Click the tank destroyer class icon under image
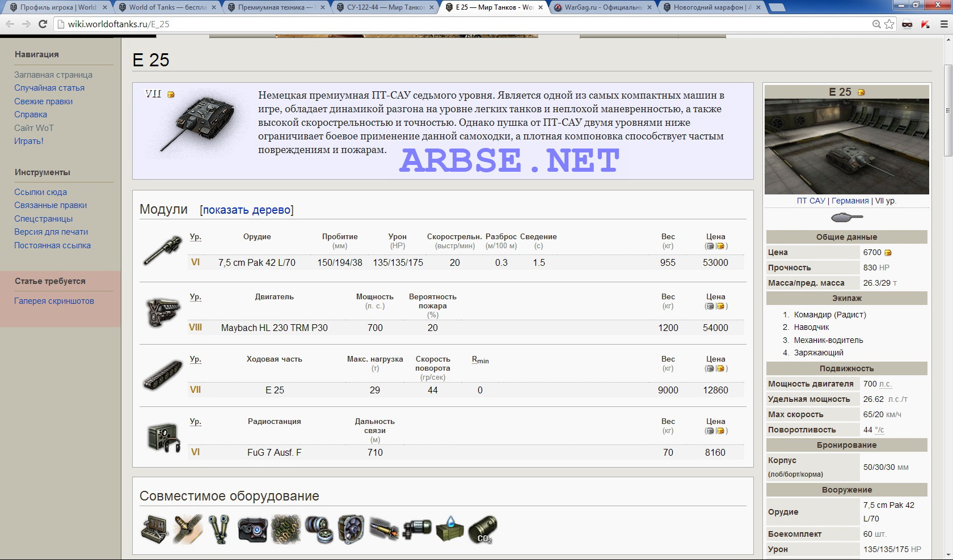The width and height of the screenshot is (953, 560). [847, 217]
